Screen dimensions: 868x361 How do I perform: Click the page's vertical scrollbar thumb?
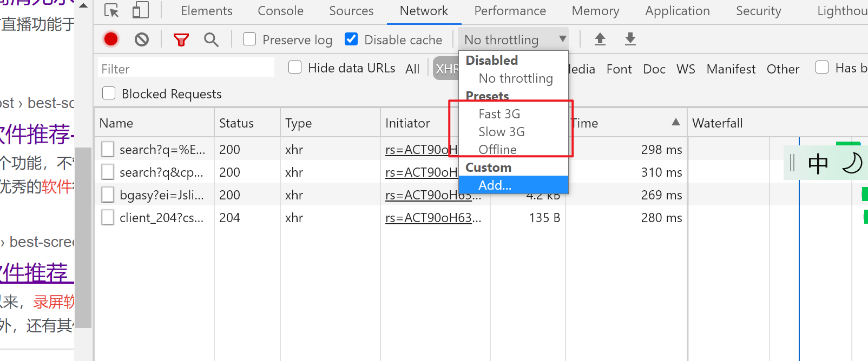[83, 238]
